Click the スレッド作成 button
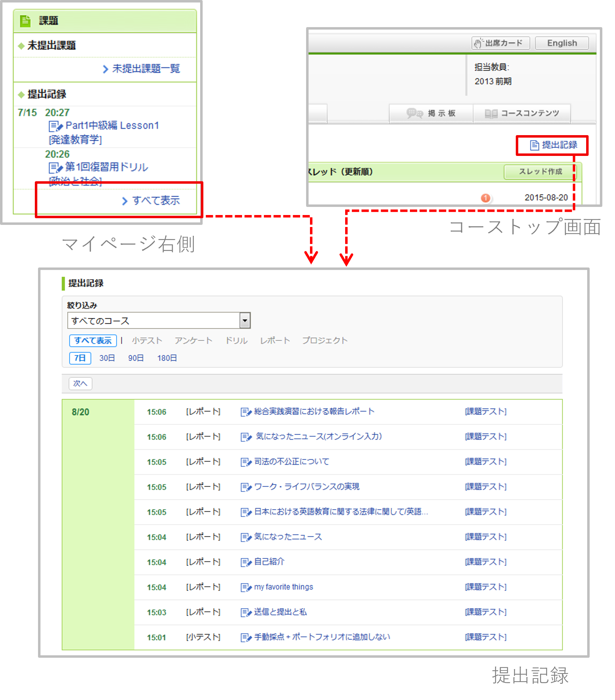The height and width of the screenshot is (700, 615). pos(540,171)
